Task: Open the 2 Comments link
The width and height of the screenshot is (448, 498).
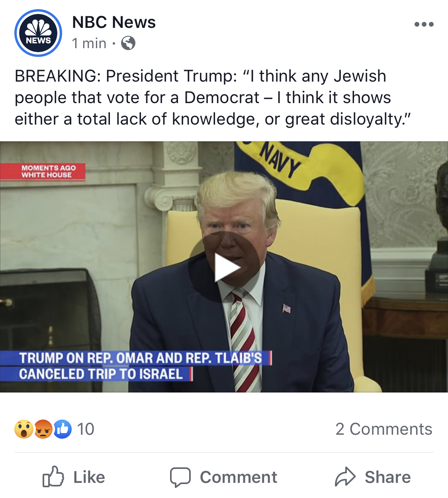Action: (384, 429)
